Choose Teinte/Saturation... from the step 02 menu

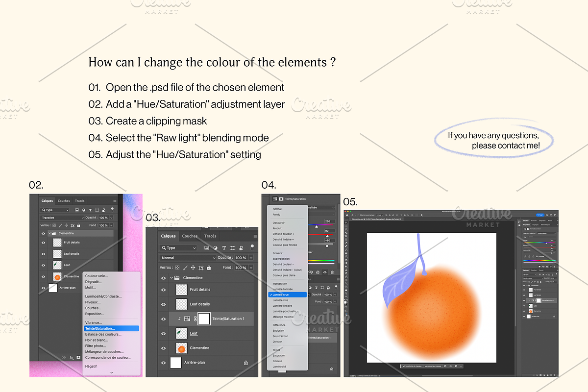click(111, 328)
